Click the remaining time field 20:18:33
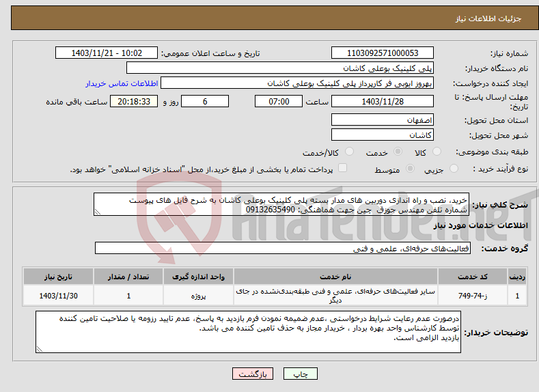Image resolution: width=539 pixels, height=392 pixels. coord(134,101)
